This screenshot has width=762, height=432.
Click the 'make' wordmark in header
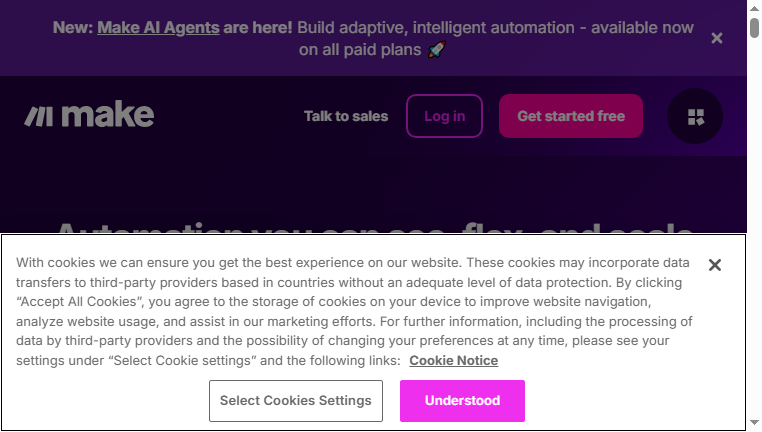(x=108, y=115)
